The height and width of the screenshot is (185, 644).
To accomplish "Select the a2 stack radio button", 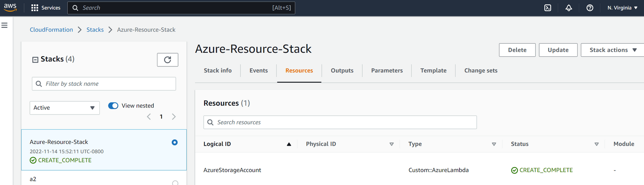I will click(175, 182).
